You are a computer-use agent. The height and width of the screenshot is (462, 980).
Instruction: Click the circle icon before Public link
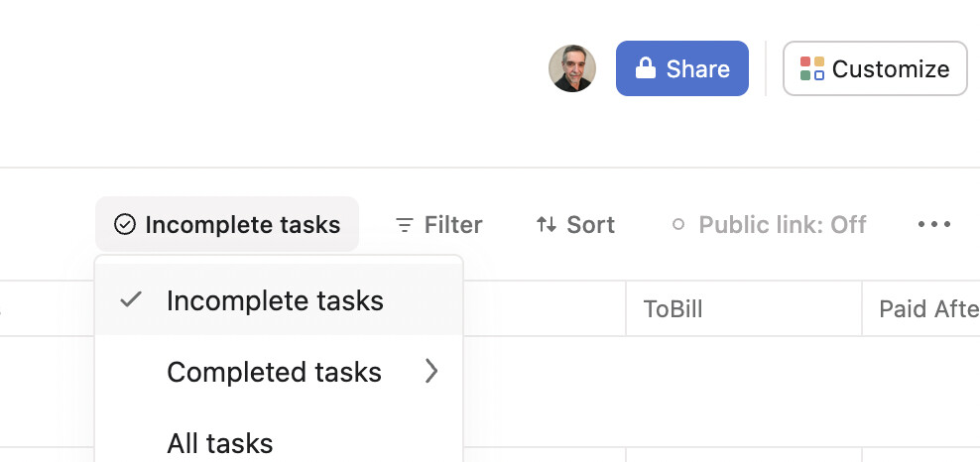click(678, 225)
